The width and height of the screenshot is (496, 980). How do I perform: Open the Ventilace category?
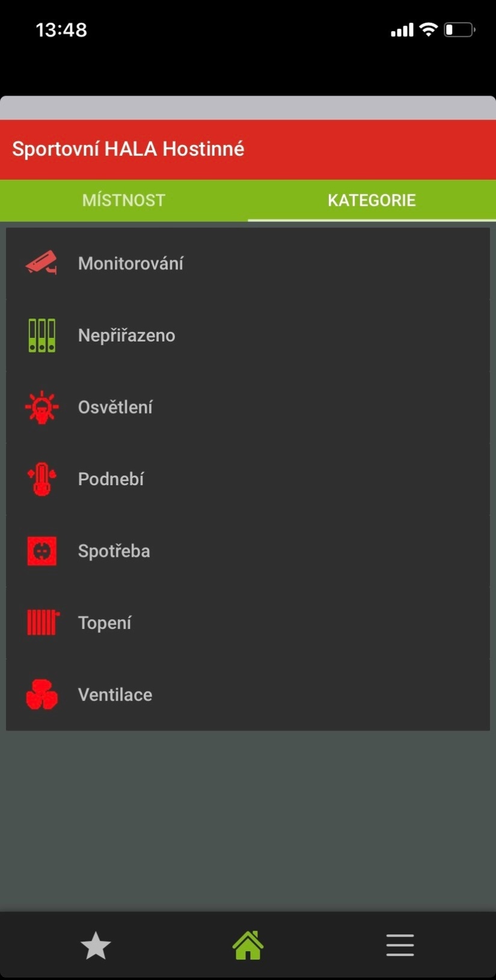(115, 695)
